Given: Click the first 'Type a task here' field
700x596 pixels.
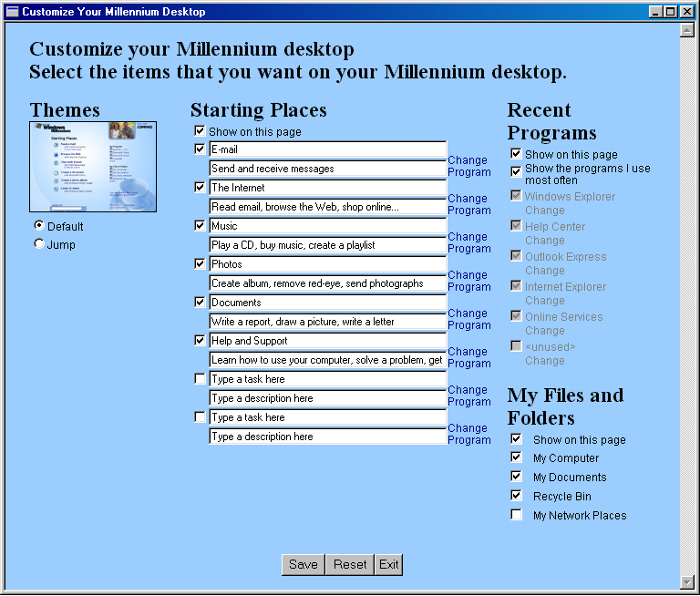Looking at the screenshot, I should (328, 379).
